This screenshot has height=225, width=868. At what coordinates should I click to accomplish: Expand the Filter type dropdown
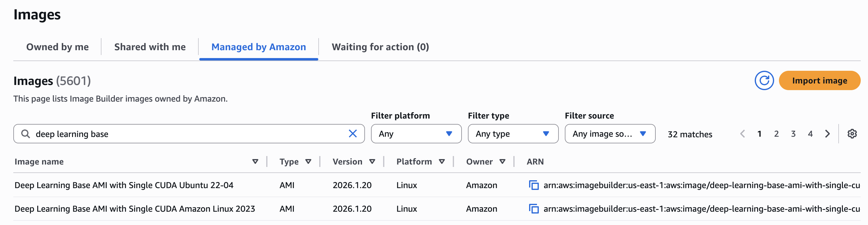click(x=513, y=134)
